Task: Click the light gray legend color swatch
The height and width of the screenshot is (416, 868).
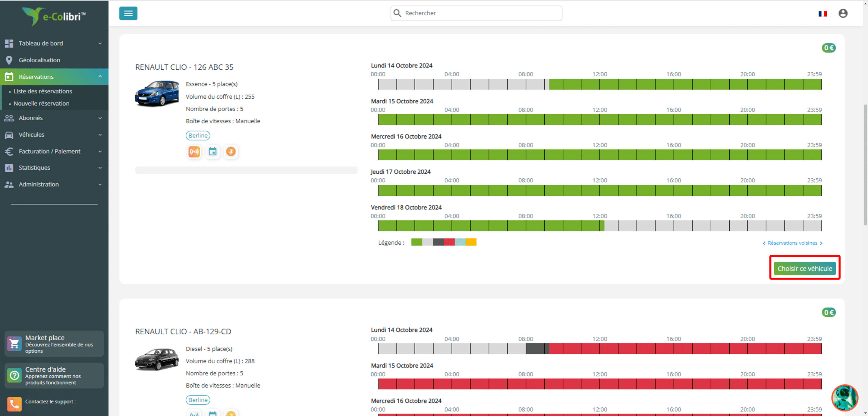Action: click(x=428, y=242)
